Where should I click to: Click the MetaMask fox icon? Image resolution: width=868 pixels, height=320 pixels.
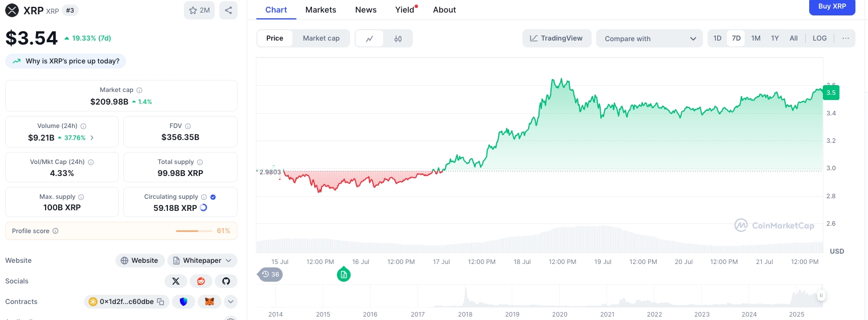pyautogui.click(x=210, y=302)
